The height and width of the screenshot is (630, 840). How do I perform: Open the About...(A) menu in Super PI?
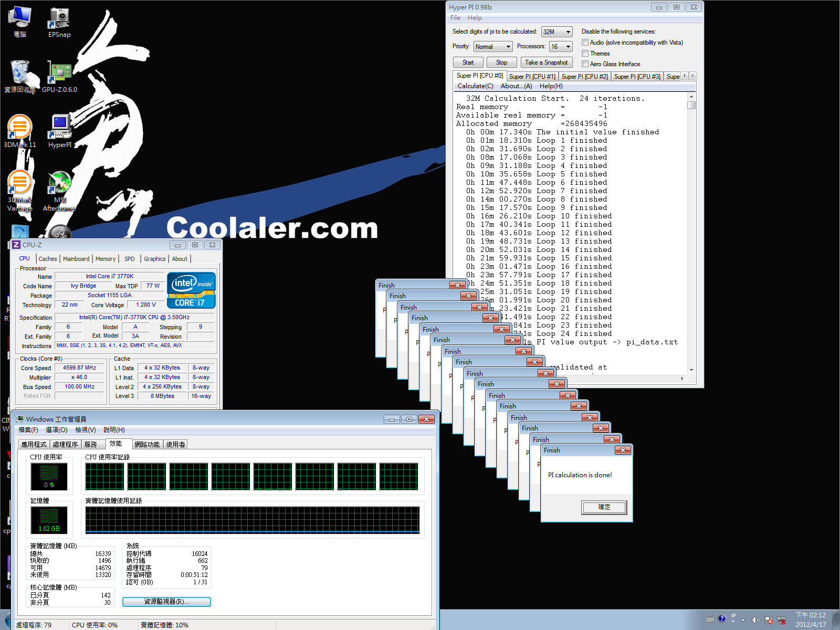[x=516, y=86]
